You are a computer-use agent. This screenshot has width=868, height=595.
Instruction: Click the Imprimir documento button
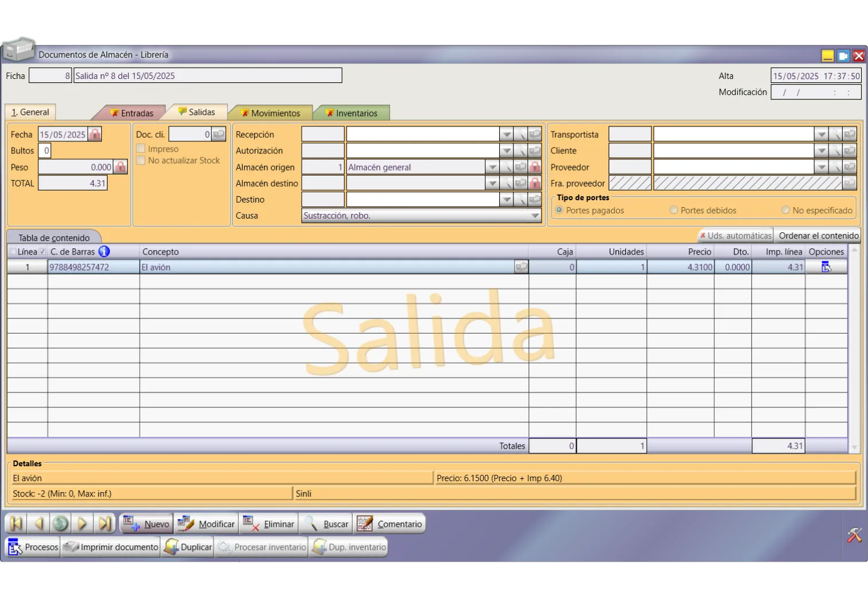(x=111, y=547)
